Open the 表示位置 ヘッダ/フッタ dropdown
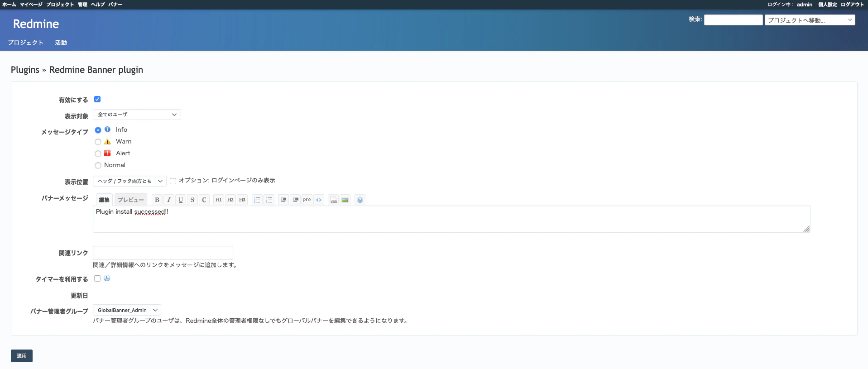 pos(129,181)
